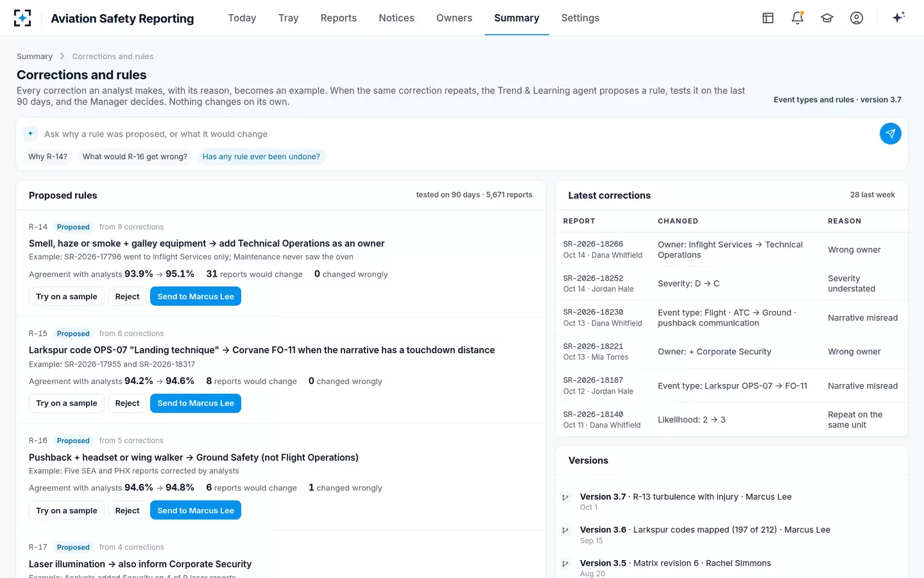Choose the "Why R-14?" suggestion chip
This screenshot has width=924, height=578.
point(47,157)
